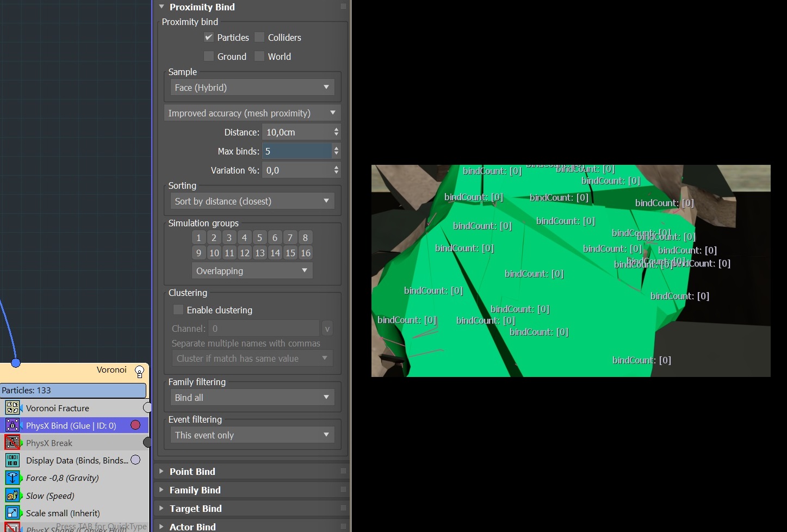Screen dimensions: 787x532
Task: Click the Voronoi event lightbulb icon
Action: pyautogui.click(x=139, y=372)
